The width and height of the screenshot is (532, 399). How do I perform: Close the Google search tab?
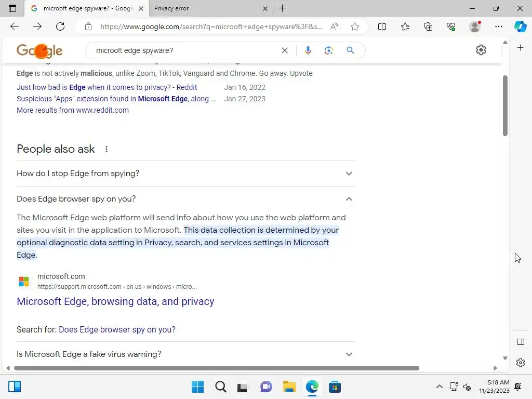141,8
